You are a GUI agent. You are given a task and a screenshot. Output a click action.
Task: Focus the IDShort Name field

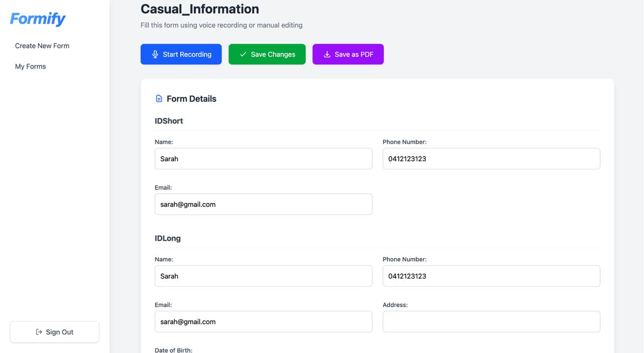(263, 159)
